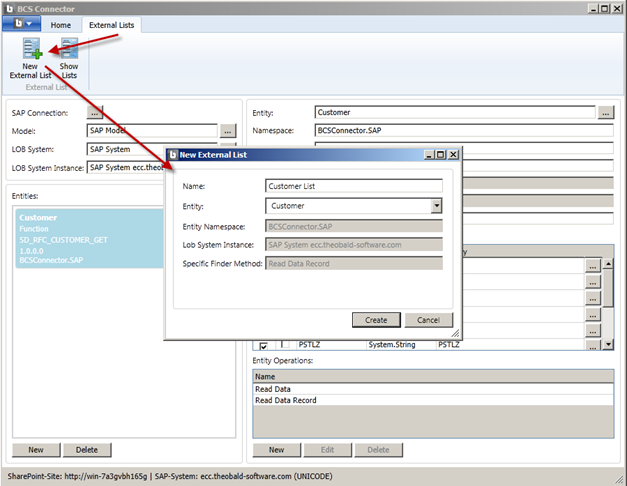The image size is (627, 486).
Task: Open the Entity dropdown in the dialog
Action: 436,206
